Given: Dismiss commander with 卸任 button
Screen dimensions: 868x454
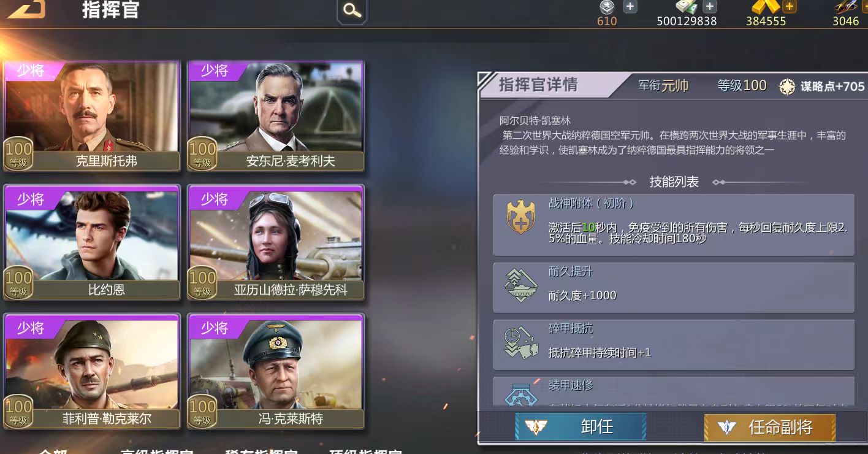Looking at the screenshot, I should (x=581, y=426).
